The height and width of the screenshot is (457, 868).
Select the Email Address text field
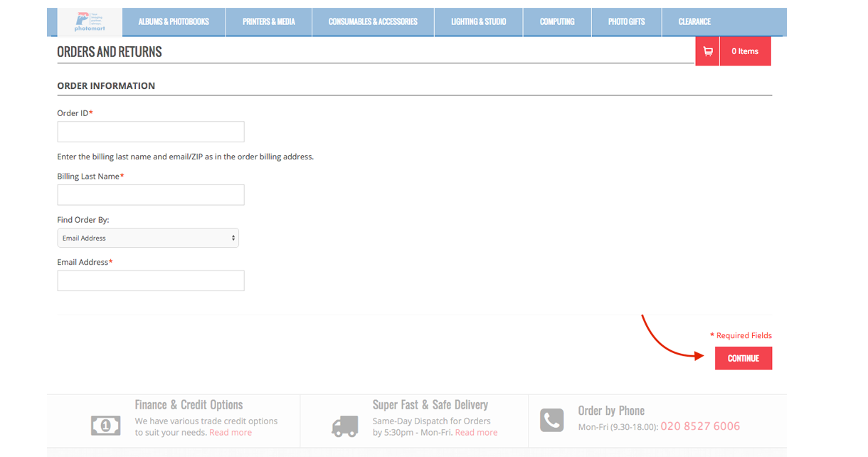pos(151,280)
